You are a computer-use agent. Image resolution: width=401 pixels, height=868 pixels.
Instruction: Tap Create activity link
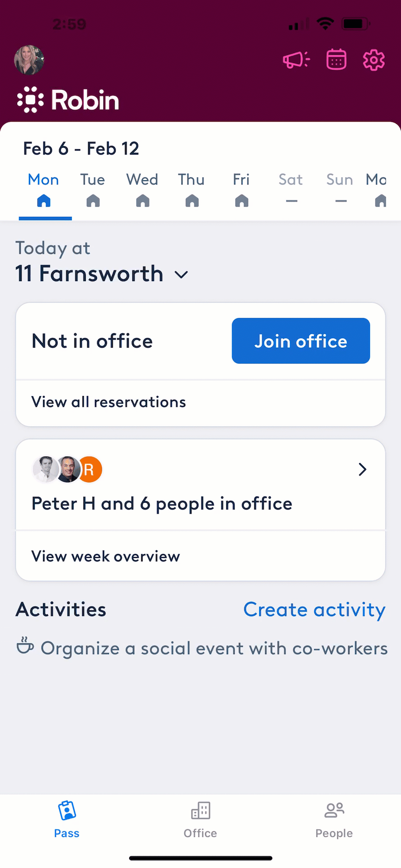[x=314, y=609]
